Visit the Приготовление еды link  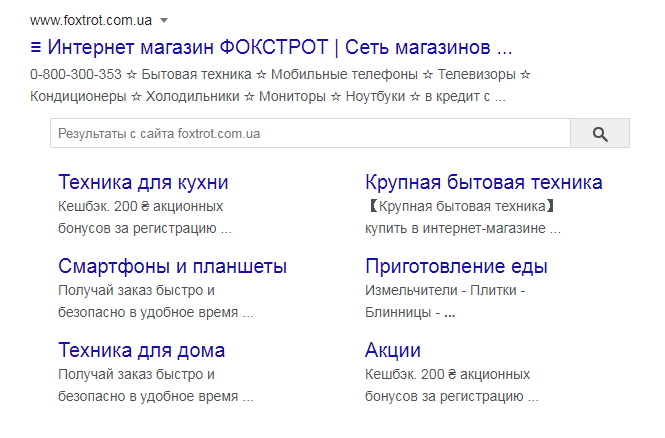[456, 266]
